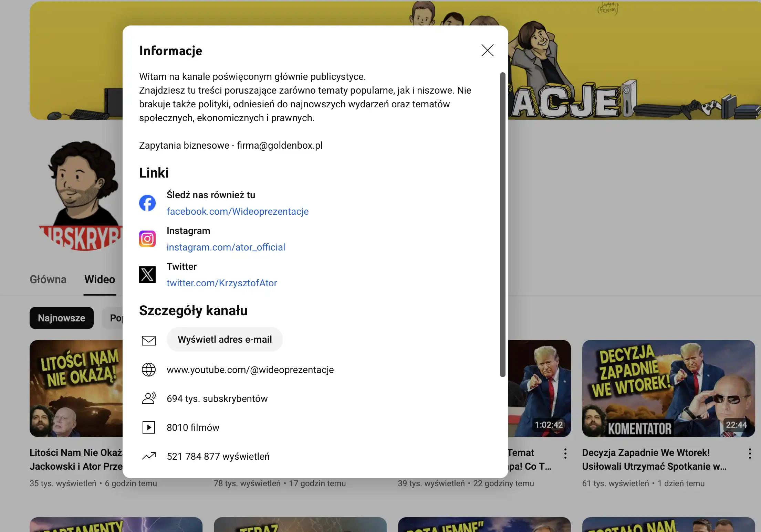Image resolution: width=761 pixels, height=532 pixels.
Task: Open twitter.com/KrzysztofAtor link
Action: (x=222, y=283)
